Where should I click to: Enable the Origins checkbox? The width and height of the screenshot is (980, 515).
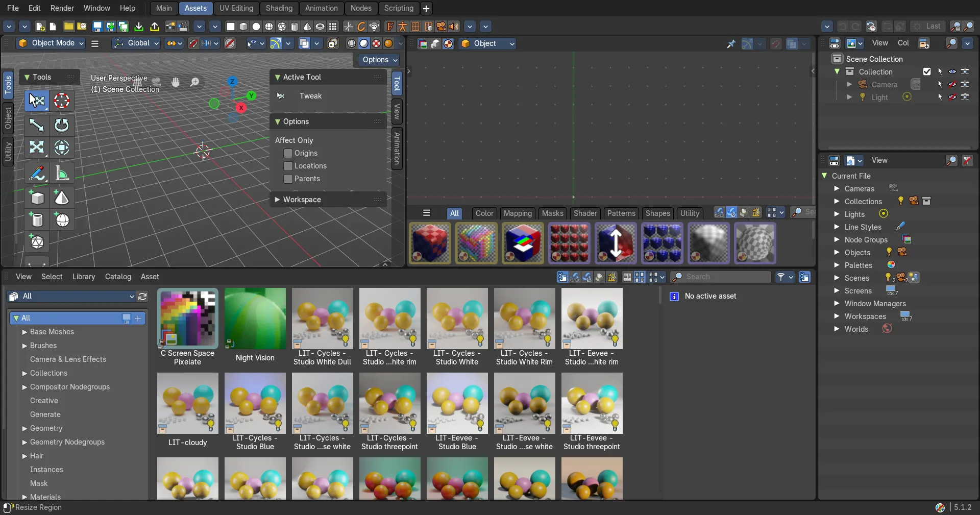click(288, 153)
